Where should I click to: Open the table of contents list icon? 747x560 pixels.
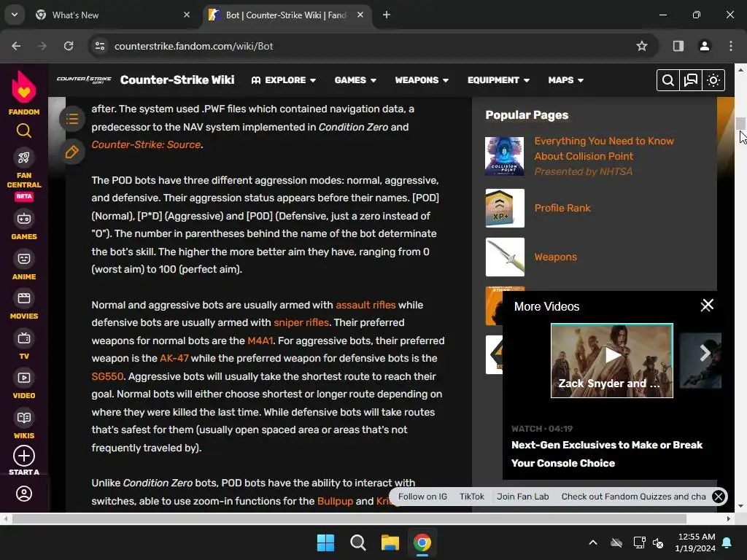point(72,119)
